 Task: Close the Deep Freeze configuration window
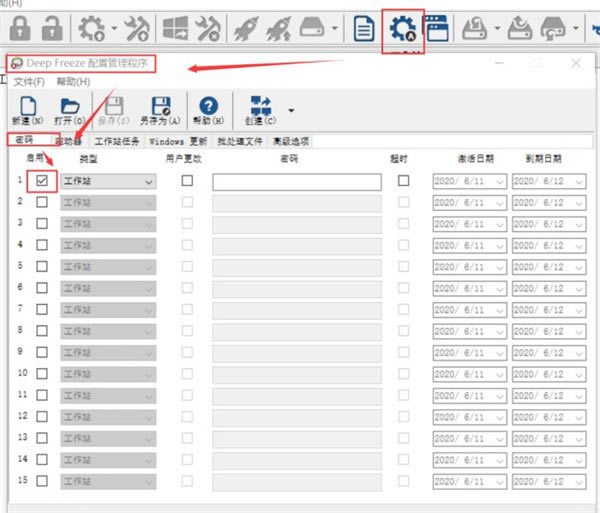pos(576,63)
